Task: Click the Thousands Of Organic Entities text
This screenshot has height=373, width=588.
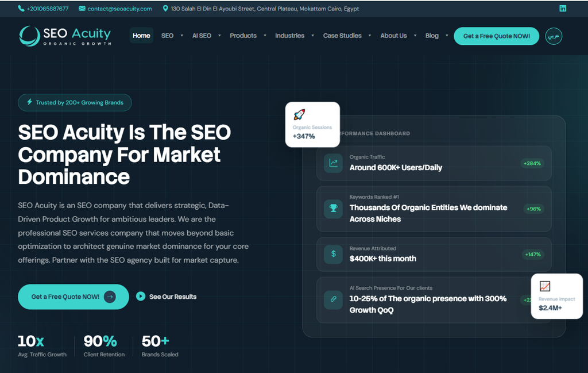Action: (x=428, y=213)
